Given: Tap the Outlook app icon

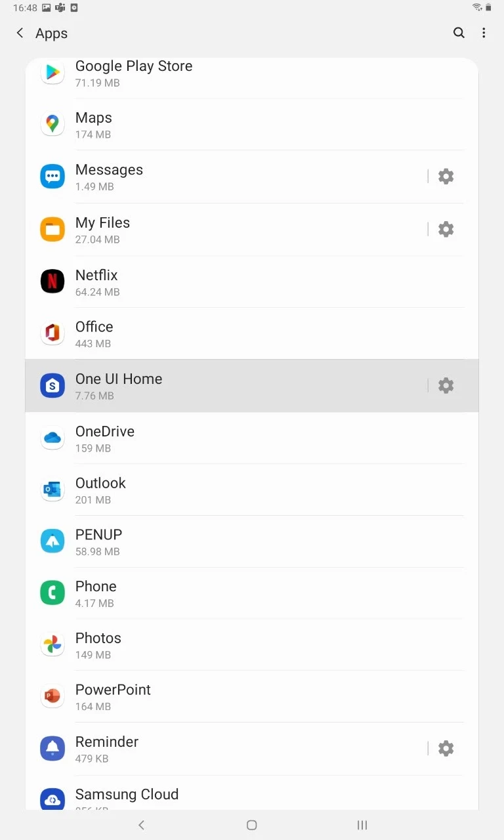Looking at the screenshot, I should 52,490.
